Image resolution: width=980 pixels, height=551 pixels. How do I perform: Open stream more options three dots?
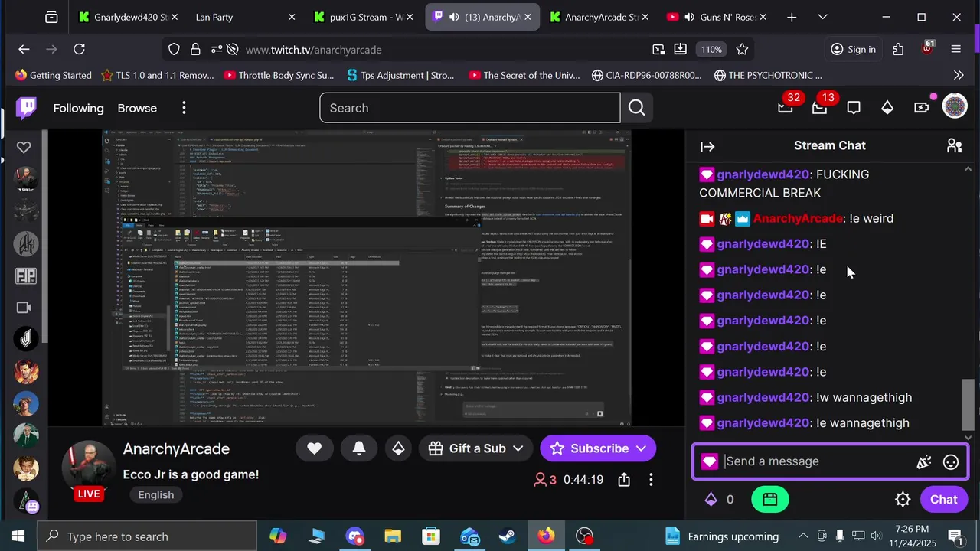pyautogui.click(x=651, y=480)
